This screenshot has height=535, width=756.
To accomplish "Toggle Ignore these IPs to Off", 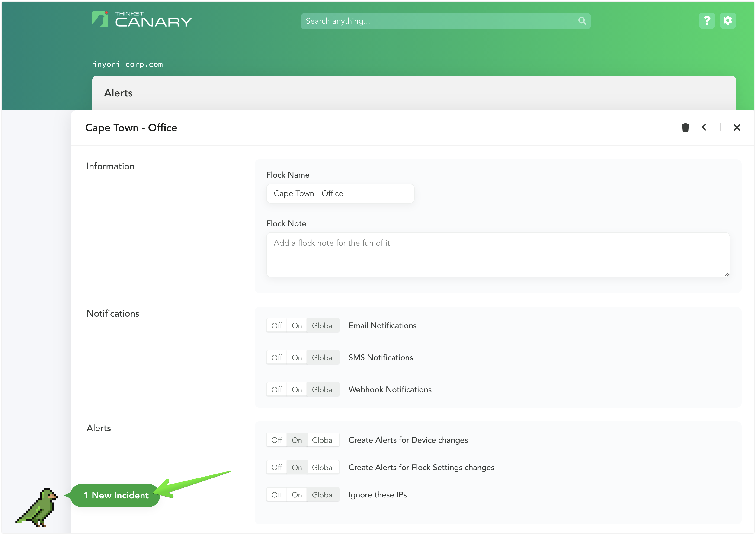I will 276,494.
